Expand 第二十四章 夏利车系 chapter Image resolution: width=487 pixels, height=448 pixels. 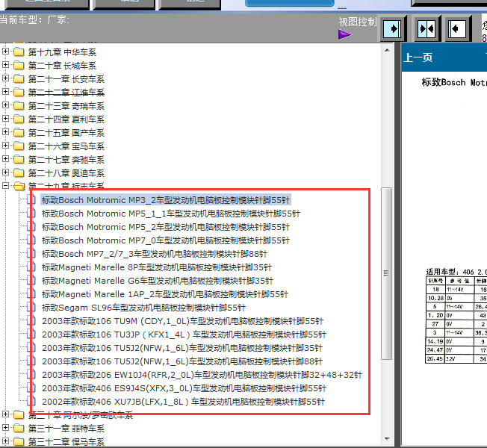[x=5, y=118]
